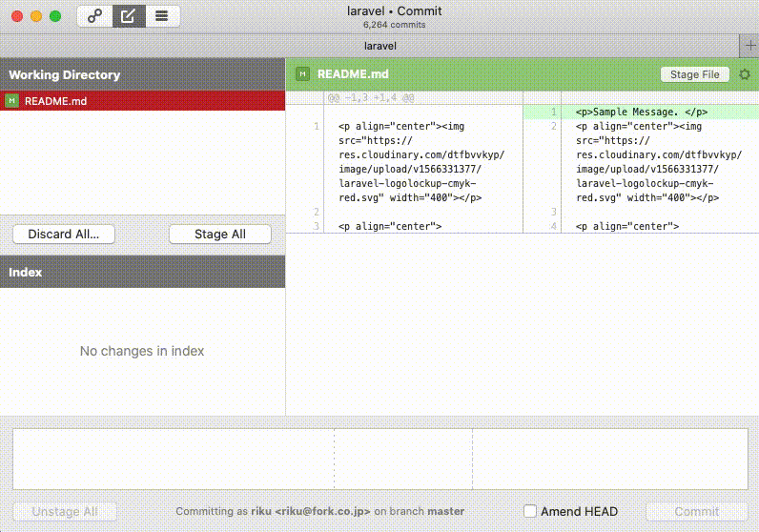Add a new tab with plus icon
Image resolution: width=759 pixels, height=532 pixels.
pyautogui.click(x=749, y=46)
